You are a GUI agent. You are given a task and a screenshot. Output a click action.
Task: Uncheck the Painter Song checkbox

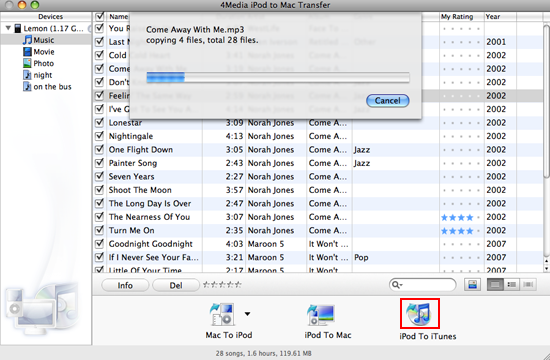[100, 162]
